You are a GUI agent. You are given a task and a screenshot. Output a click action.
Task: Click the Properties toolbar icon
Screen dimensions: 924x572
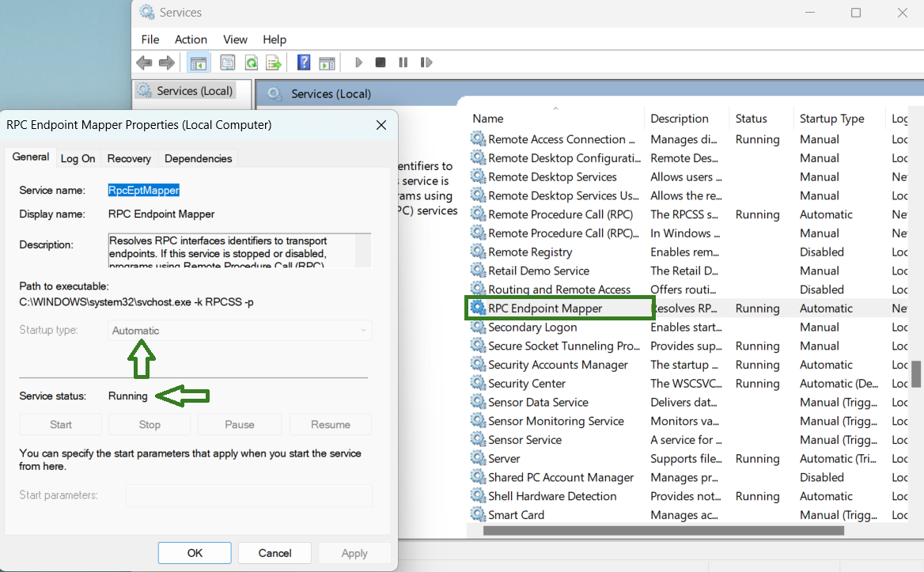point(228,63)
